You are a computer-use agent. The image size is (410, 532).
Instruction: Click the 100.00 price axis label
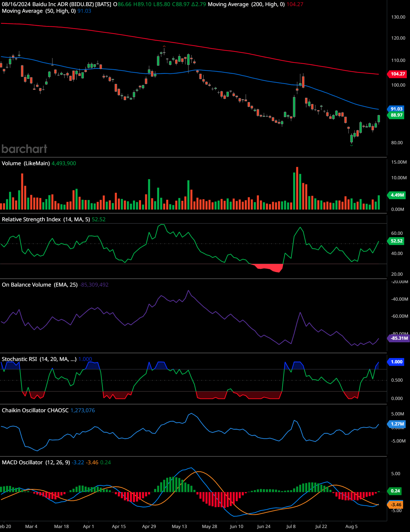398,85
